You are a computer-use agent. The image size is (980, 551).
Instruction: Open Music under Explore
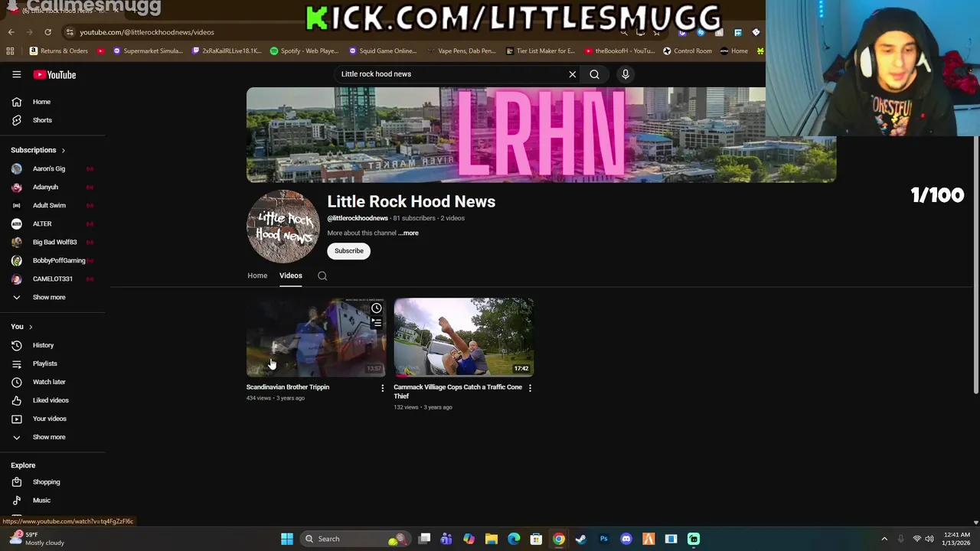coord(41,500)
